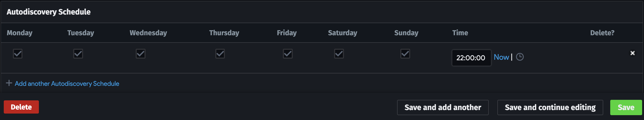The width and height of the screenshot is (644, 120).
Task: Click the Delete? column header
Action: pyautogui.click(x=602, y=33)
